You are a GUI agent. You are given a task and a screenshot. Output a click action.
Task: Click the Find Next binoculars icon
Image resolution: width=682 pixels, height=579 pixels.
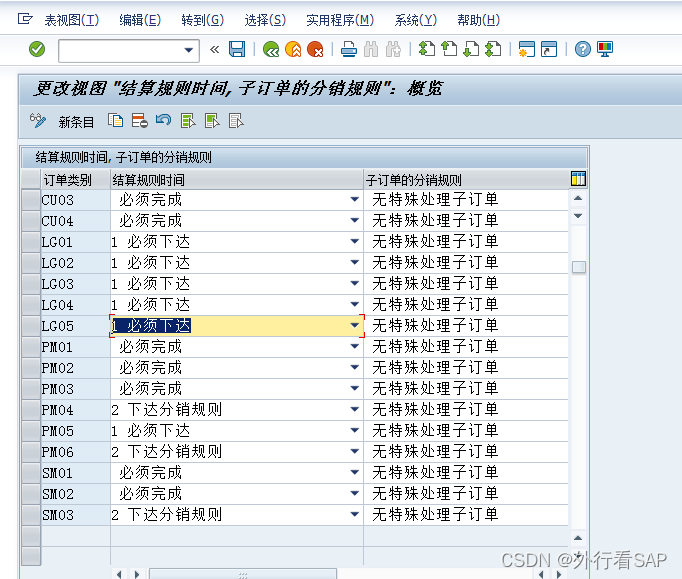(x=393, y=49)
